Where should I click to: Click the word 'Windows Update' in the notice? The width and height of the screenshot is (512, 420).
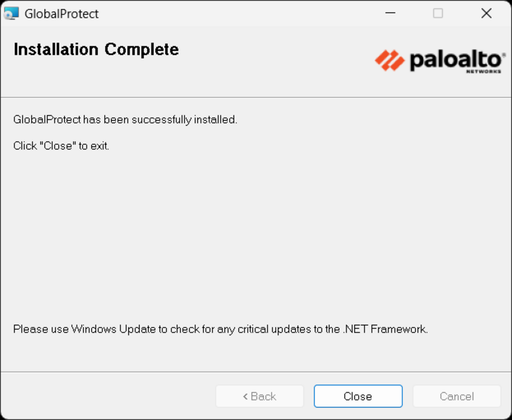tap(113, 329)
